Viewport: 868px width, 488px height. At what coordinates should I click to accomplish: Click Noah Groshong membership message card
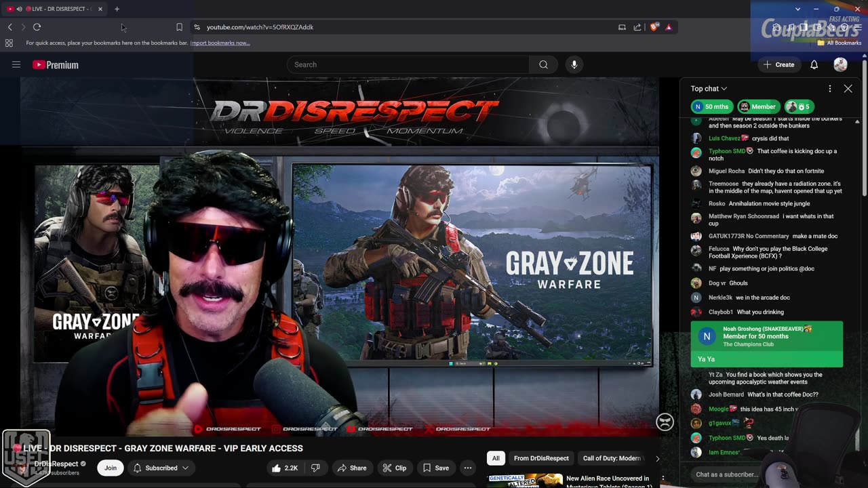pyautogui.click(x=767, y=344)
